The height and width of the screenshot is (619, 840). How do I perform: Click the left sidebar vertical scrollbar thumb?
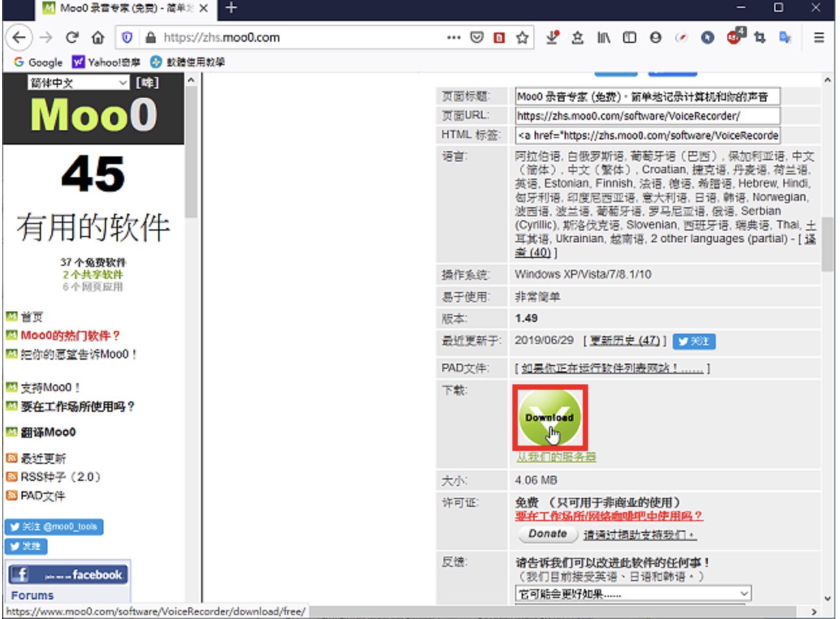191,151
